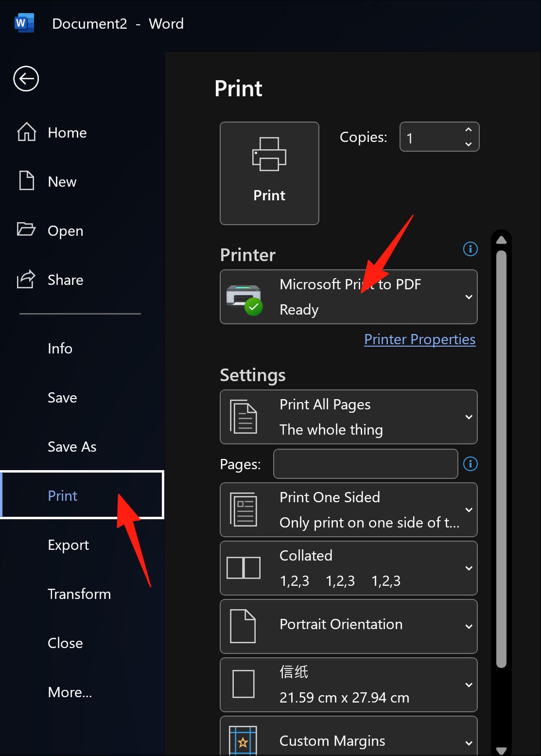This screenshot has width=541, height=756.
Task: Click the Pages range input field
Action: point(366,464)
